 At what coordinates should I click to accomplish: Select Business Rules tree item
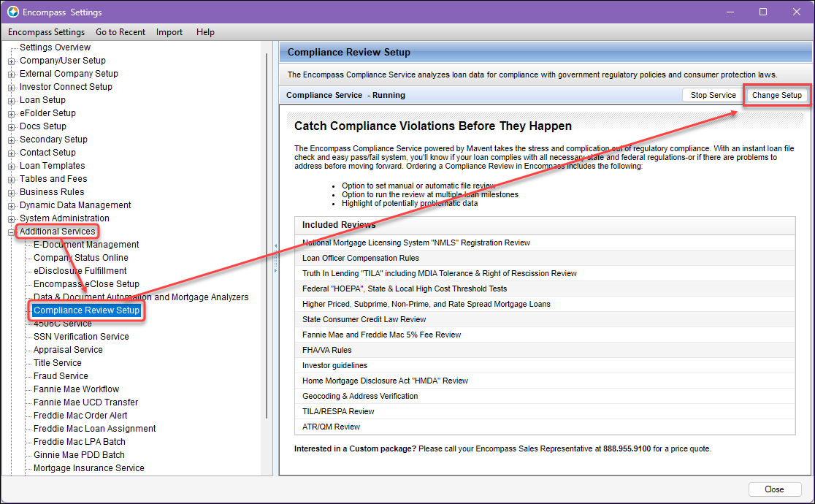52,192
